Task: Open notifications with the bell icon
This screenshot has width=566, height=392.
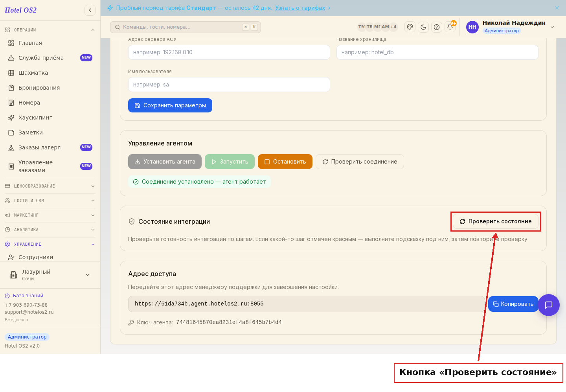Action: pyautogui.click(x=450, y=27)
